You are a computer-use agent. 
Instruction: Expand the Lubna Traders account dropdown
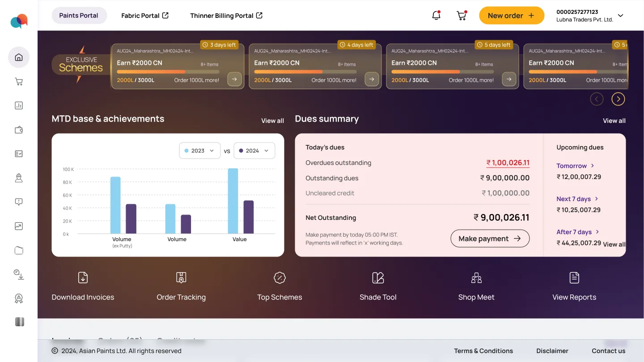(620, 16)
